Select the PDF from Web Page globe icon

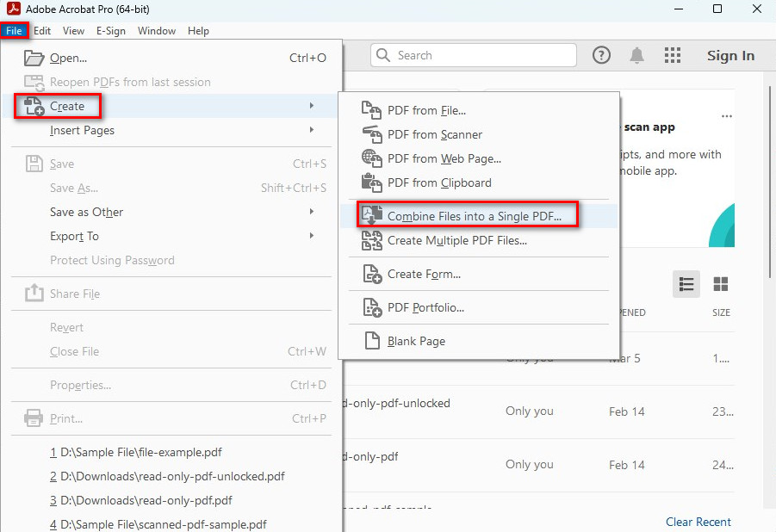[373, 158]
